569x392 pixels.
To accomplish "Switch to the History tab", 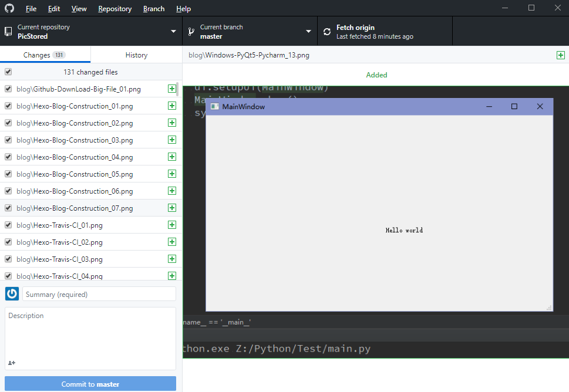I will click(136, 55).
